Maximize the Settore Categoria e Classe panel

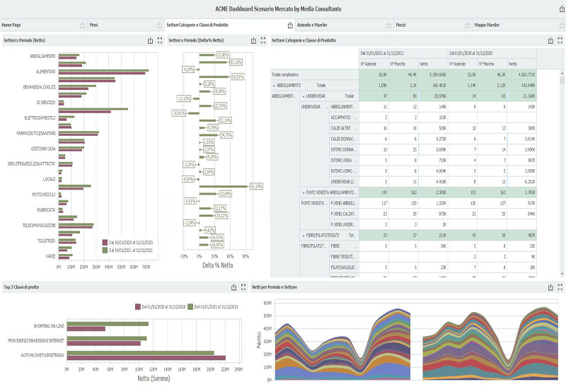point(560,41)
